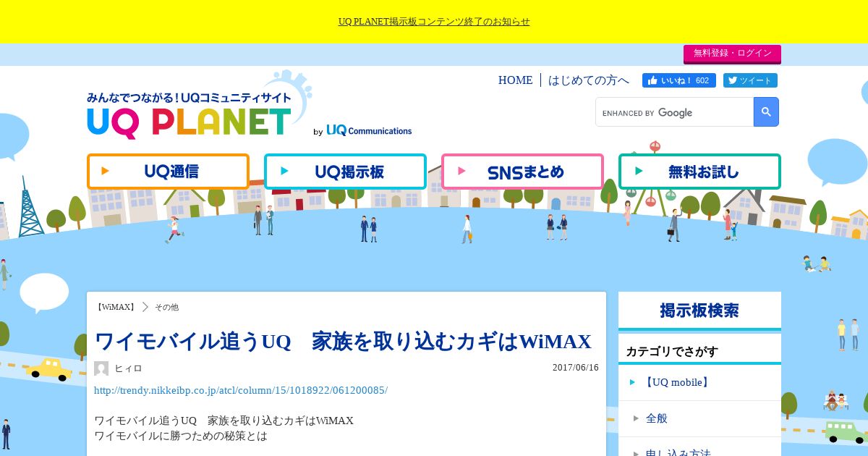Go to the HOME page link
868x456 pixels.
(515, 80)
